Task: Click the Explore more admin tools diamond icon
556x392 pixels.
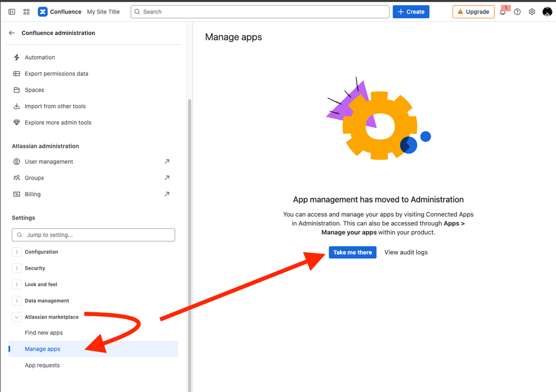Action: click(16, 122)
